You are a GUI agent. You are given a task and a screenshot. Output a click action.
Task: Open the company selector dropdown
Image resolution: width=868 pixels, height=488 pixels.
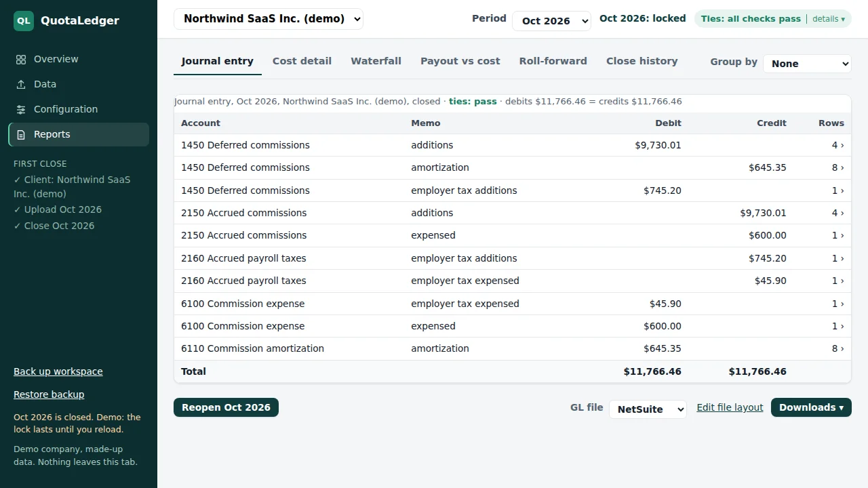coord(269,19)
